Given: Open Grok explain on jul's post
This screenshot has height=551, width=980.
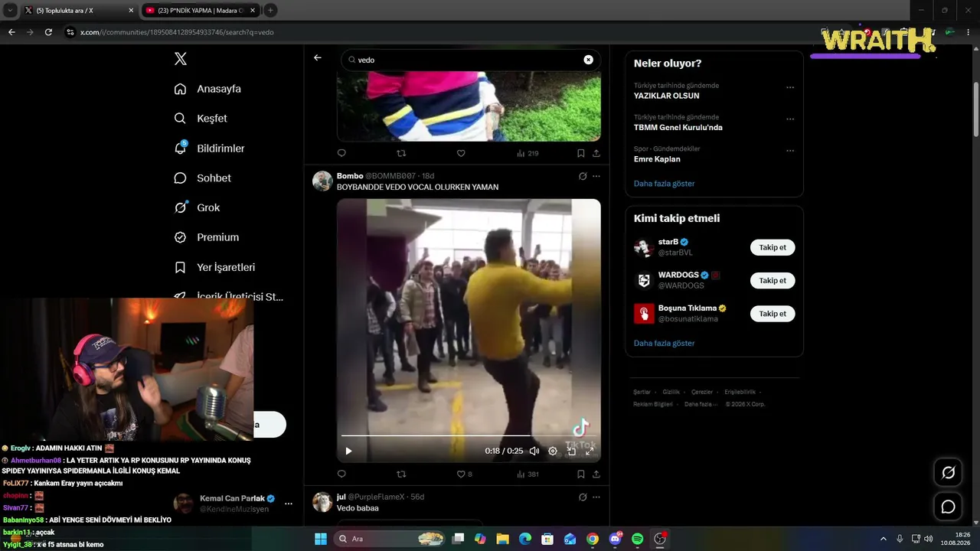Looking at the screenshot, I should pyautogui.click(x=583, y=497).
